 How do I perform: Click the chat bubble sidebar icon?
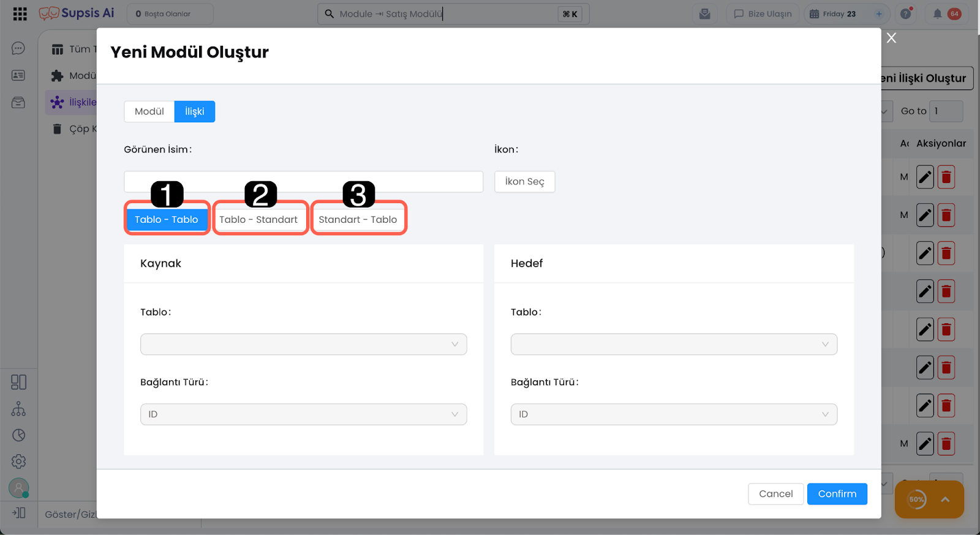(18, 48)
